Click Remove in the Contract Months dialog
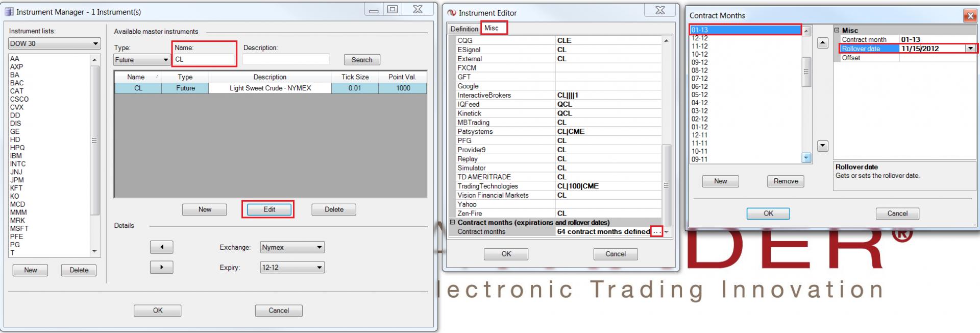This screenshot has width=980, height=333. coord(786,181)
